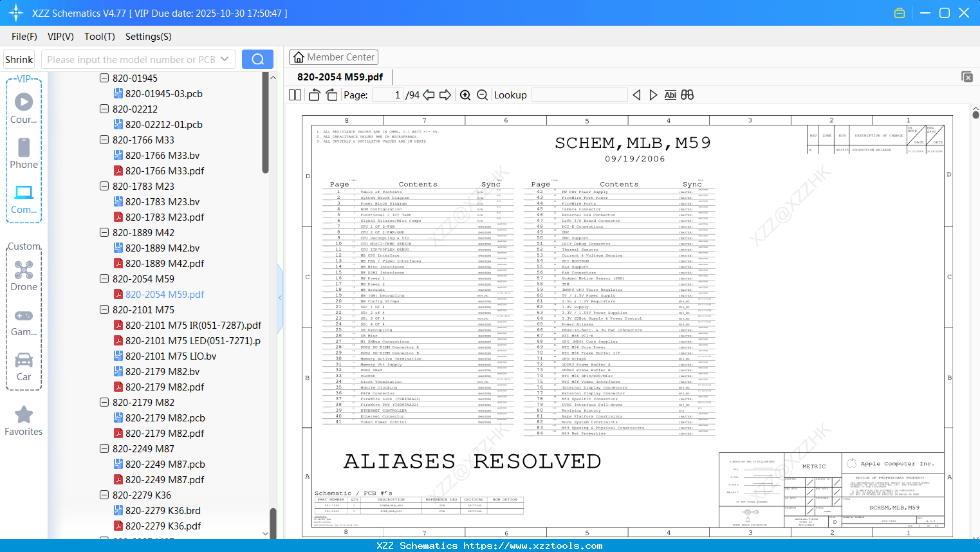
Task: Open the xzztools.com website link
Action: 533,546
